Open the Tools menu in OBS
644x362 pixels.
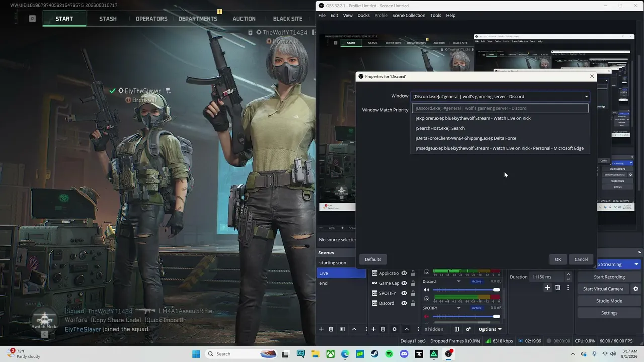436,15
